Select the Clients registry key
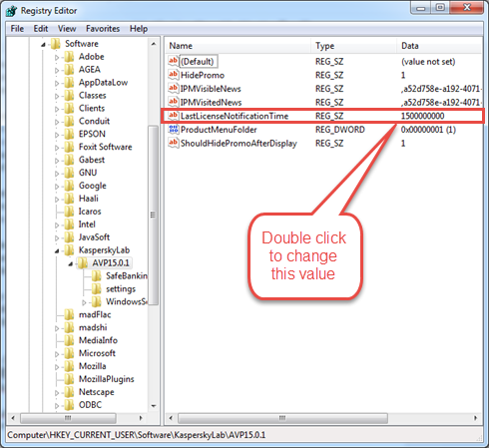The height and width of the screenshot is (448, 489). tap(92, 109)
